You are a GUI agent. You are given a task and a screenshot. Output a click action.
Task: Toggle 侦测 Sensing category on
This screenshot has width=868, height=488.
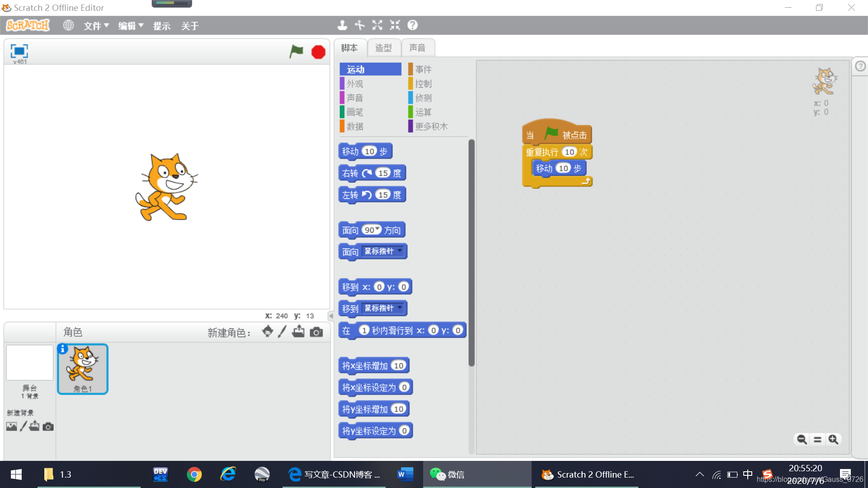tap(423, 98)
